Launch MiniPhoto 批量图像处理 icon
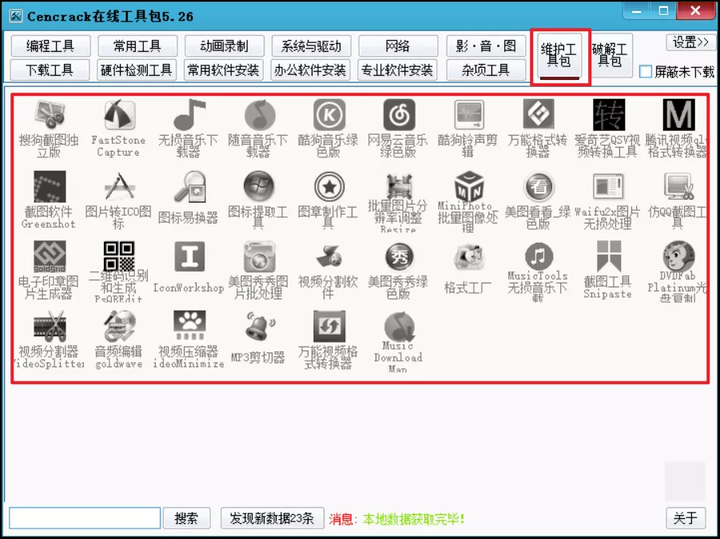 click(x=468, y=185)
